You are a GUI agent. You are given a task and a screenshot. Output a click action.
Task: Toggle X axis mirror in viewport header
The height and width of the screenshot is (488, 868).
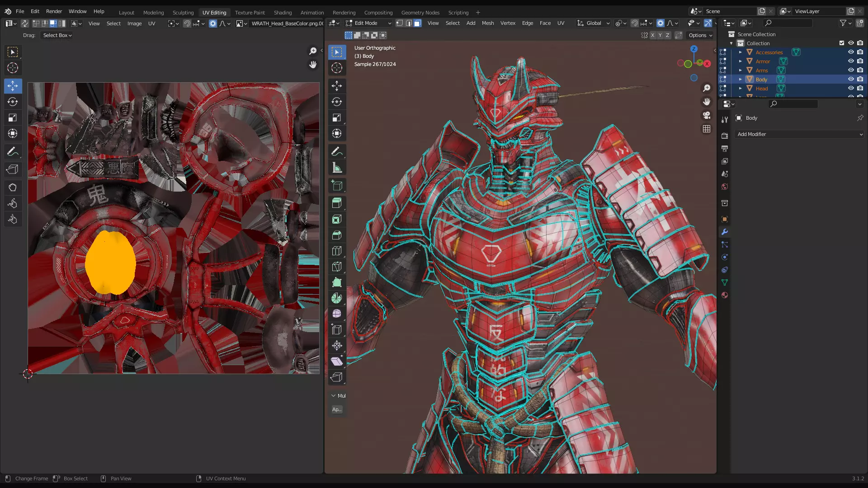click(652, 35)
